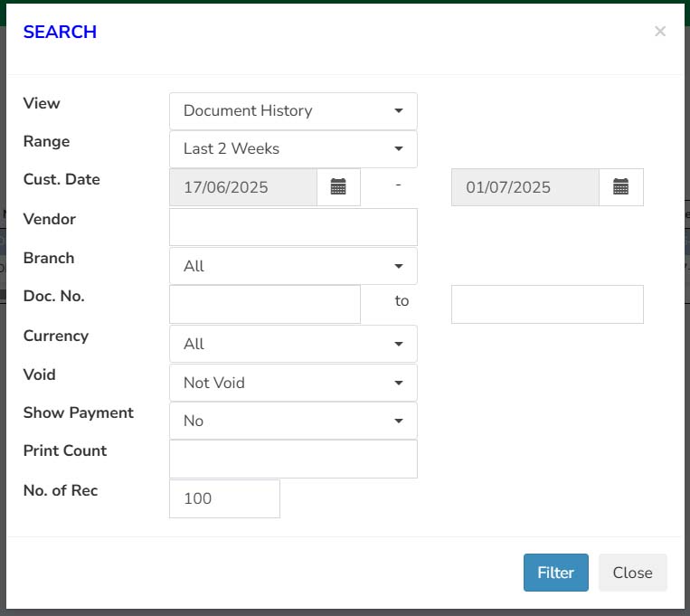
Task: Focus the starting Doc. No. field
Action: [265, 304]
